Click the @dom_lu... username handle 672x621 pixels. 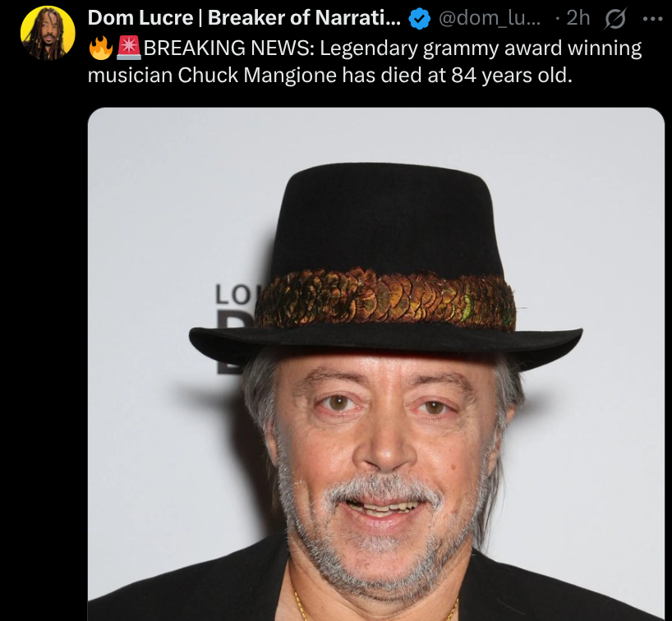point(490,18)
